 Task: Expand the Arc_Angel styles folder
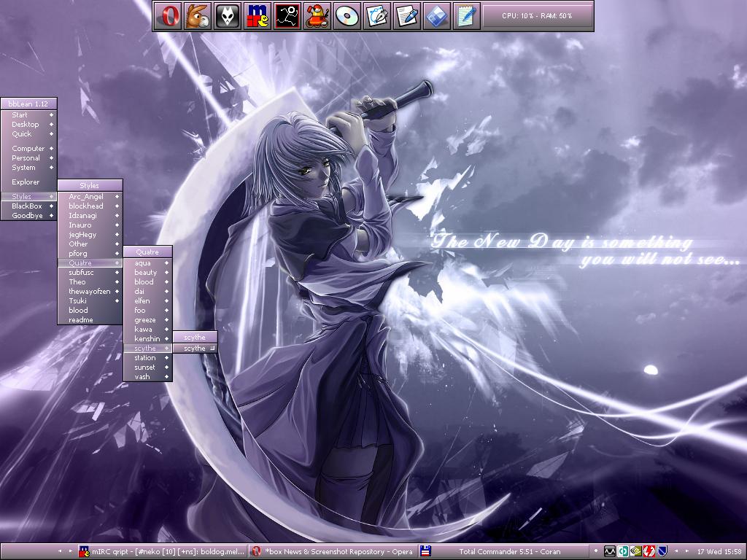tap(90, 197)
